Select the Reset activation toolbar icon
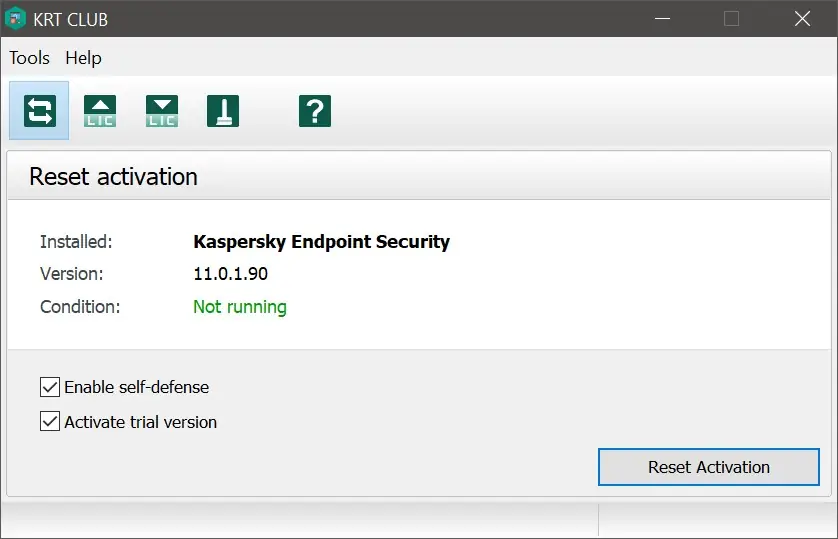 (x=39, y=110)
